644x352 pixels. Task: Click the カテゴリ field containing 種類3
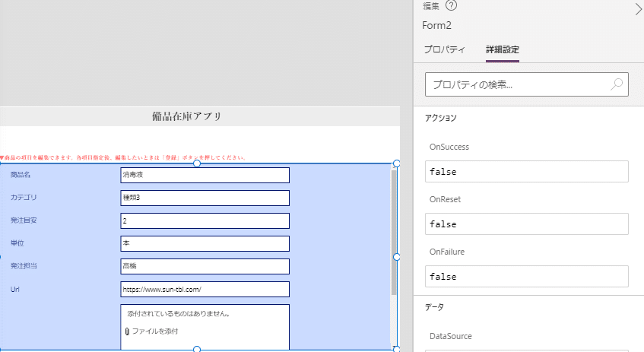(x=205, y=198)
